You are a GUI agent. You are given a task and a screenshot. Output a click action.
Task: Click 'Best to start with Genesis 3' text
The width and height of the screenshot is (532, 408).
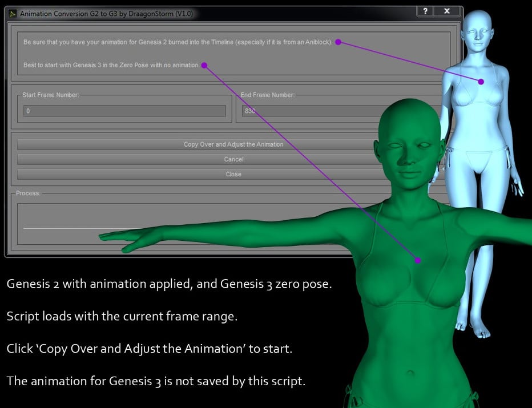coord(112,65)
